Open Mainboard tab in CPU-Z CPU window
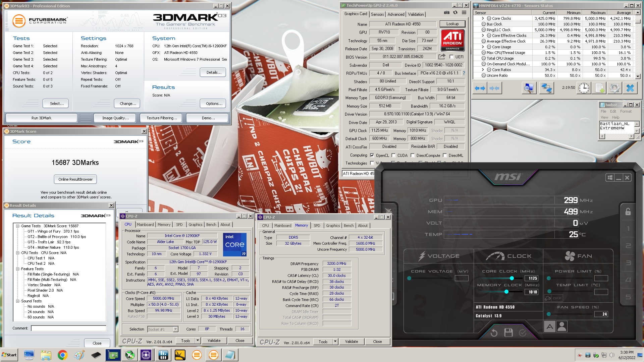 145,225
